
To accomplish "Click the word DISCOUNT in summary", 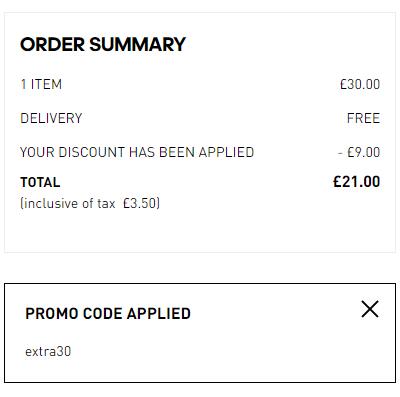I will point(92,152).
